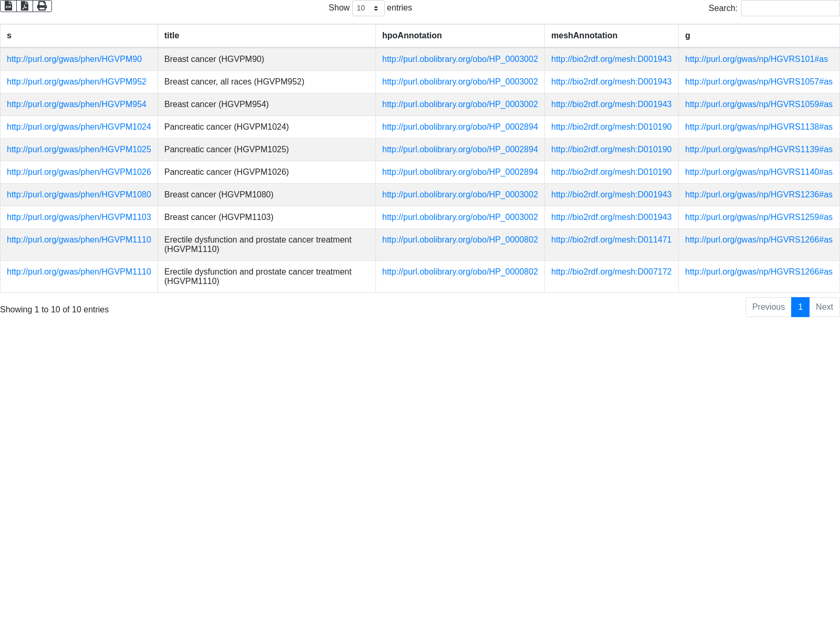Open the HGVPM90 phenotype link
Screen dimensions: 840x630
(74, 59)
